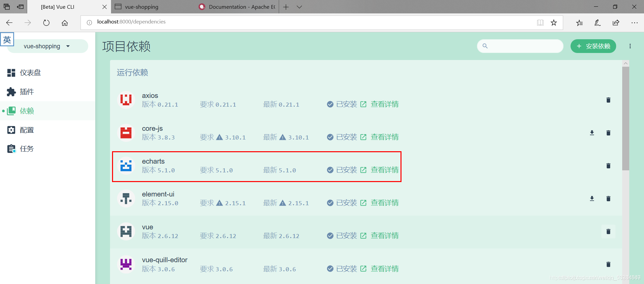The width and height of the screenshot is (644, 284).
Task: Open the 插件 plugins section
Action: [x=48, y=92]
